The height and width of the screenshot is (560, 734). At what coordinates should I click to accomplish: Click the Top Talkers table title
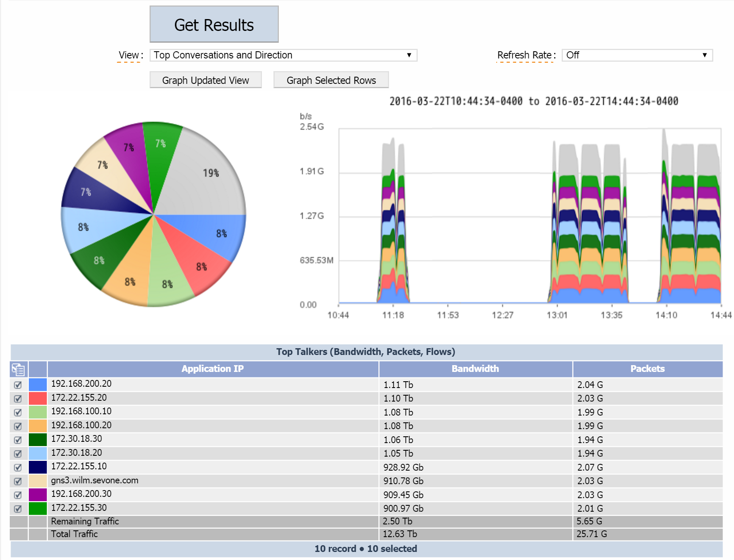[x=366, y=352]
